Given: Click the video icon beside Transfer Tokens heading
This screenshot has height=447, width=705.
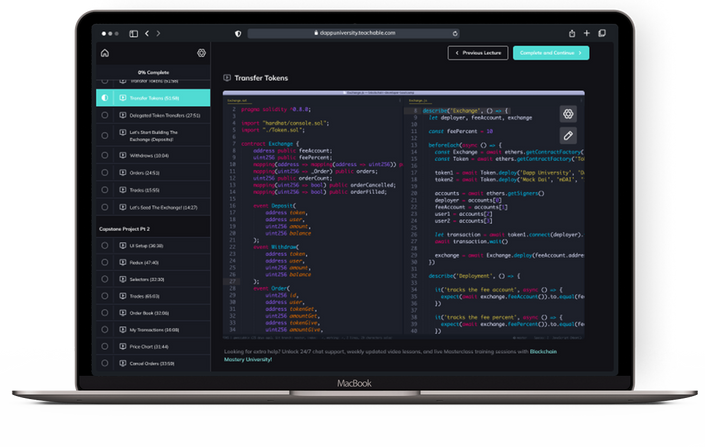Looking at the screenshot, I should click(227, 78).
